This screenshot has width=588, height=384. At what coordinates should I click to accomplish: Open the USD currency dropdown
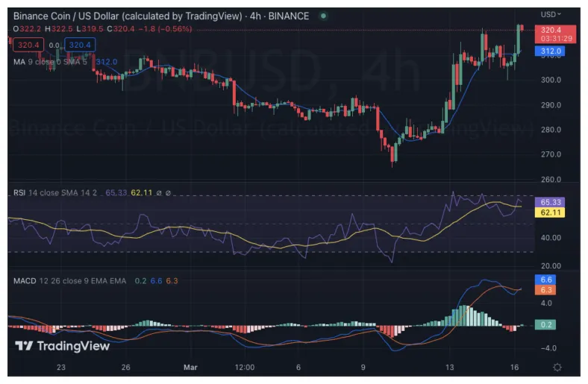coord(551,14)
